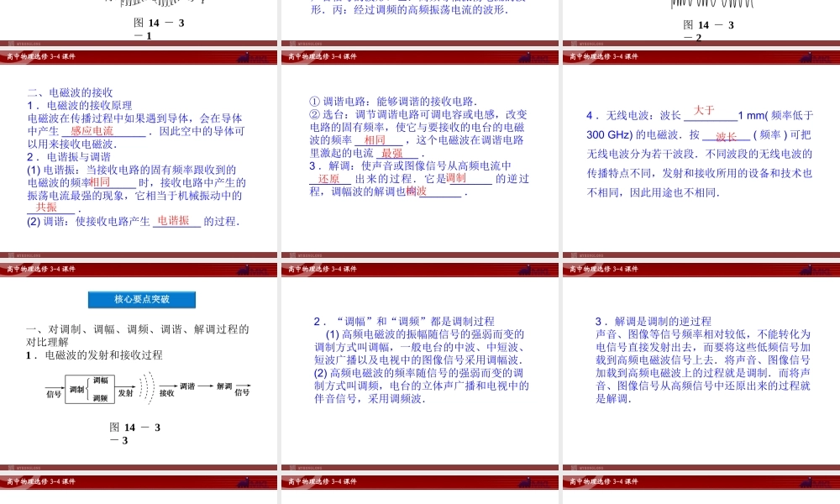Click the logo icon in the second slide's bottom bar

click(525, 57)
